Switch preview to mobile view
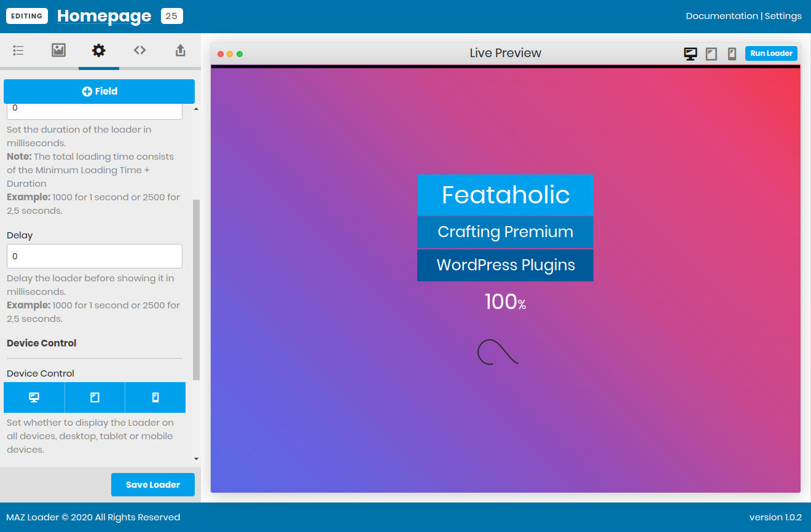Viewport: 811px width, 532px height. pyautogui.click(x=732, y=54)
